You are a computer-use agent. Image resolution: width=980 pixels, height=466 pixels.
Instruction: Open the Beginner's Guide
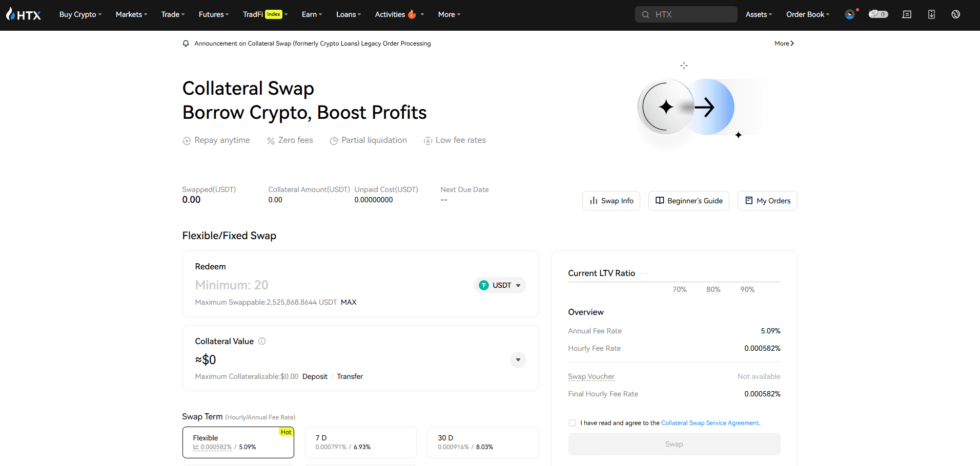point(689,201)
